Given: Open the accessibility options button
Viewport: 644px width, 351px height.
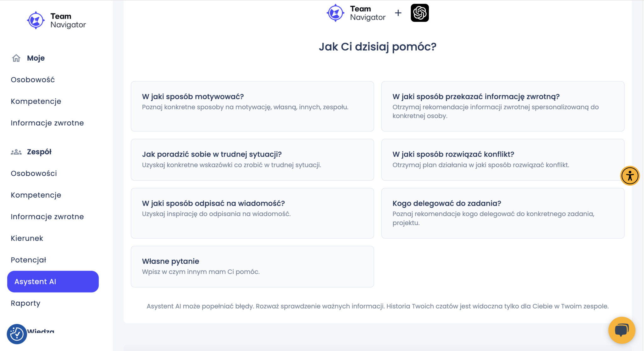Looking at the screenshot, I should coord(630,176).
